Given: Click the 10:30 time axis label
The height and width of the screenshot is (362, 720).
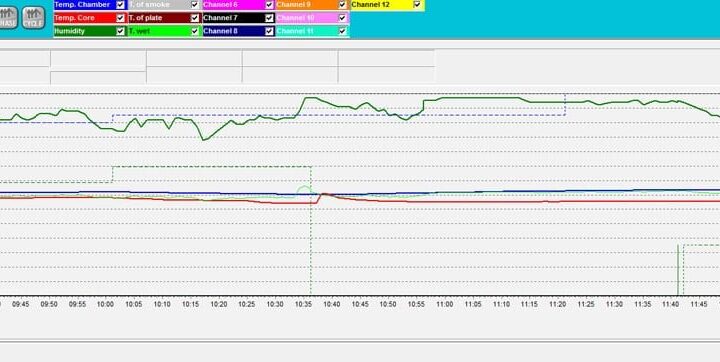Looking at the screenshot, I should click(276, 304).
